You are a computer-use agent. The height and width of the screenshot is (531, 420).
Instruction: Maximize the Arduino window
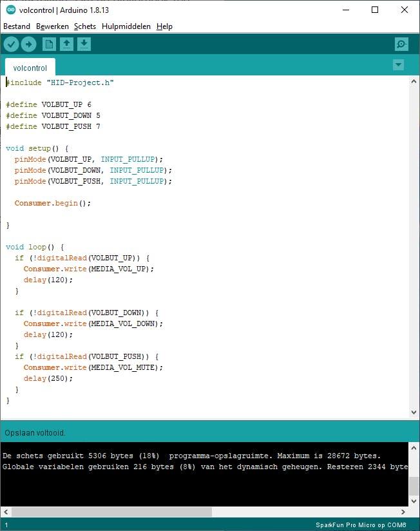375,10
